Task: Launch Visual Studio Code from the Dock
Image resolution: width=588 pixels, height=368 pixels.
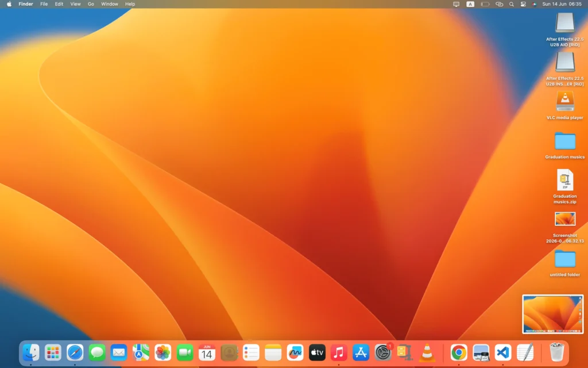Action: coord(503,352)
